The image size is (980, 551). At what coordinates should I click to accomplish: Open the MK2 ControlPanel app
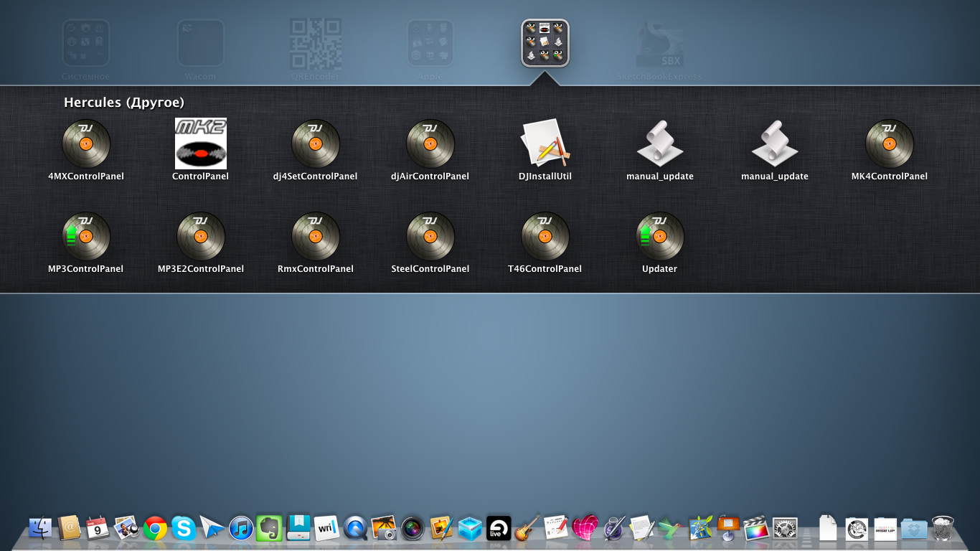201,143
